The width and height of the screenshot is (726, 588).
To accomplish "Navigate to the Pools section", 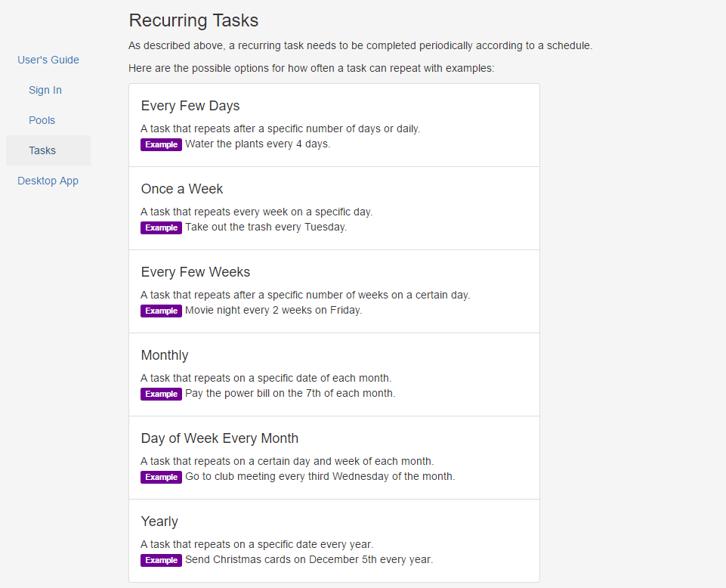I will tap(42, 120).
